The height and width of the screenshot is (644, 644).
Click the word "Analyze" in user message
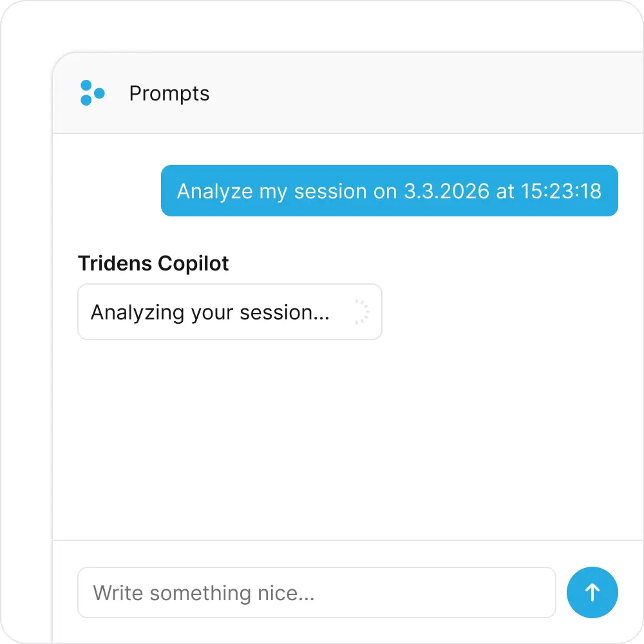coord(215,191)
